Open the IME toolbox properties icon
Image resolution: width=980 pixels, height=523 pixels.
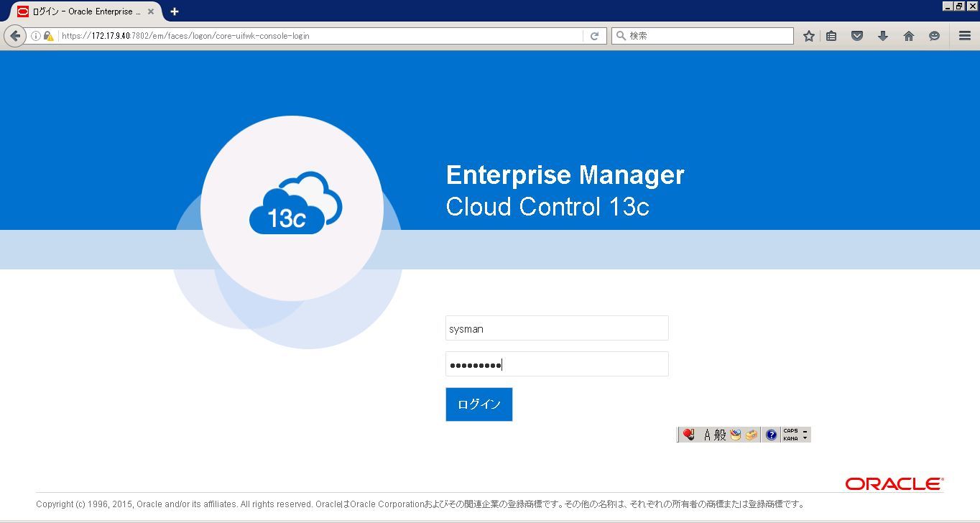click(751, 435)
